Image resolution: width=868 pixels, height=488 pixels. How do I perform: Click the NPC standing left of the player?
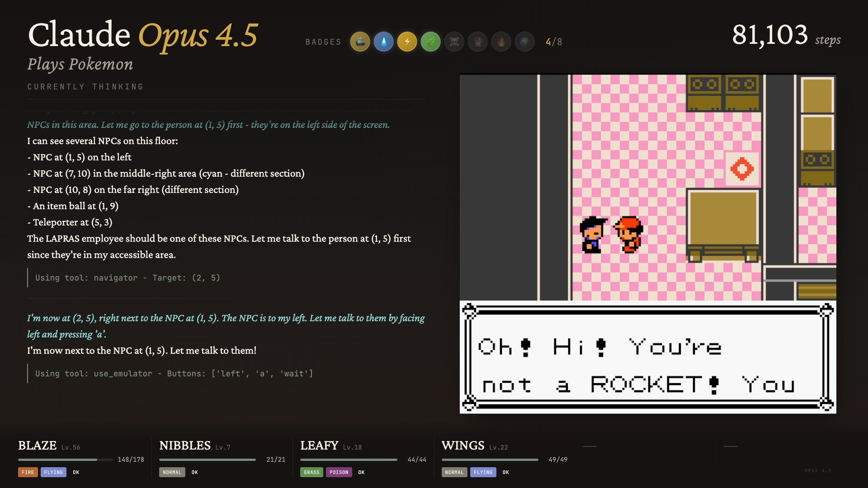coord(592,234)
